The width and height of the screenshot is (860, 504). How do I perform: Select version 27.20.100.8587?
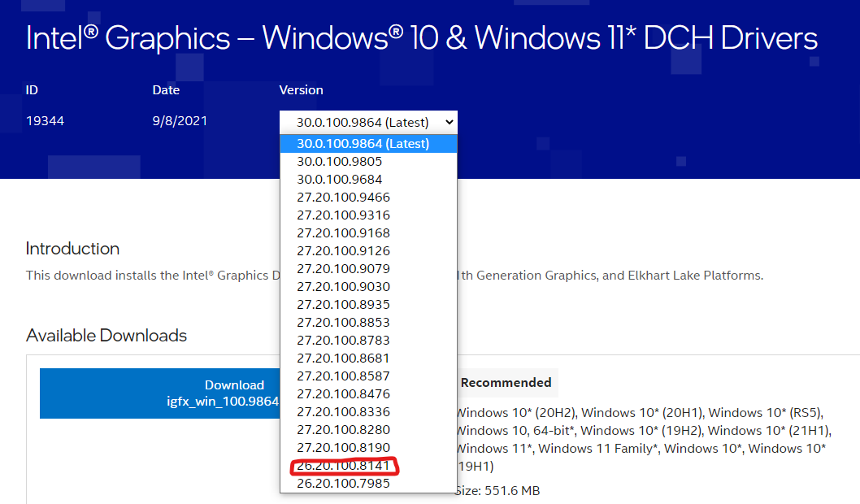click(x=368, y=376)
